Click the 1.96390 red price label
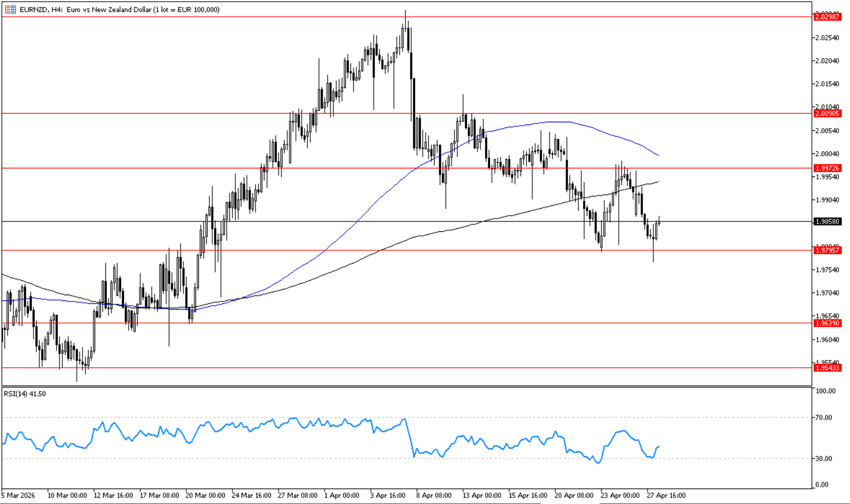 [x=828, y=324]
